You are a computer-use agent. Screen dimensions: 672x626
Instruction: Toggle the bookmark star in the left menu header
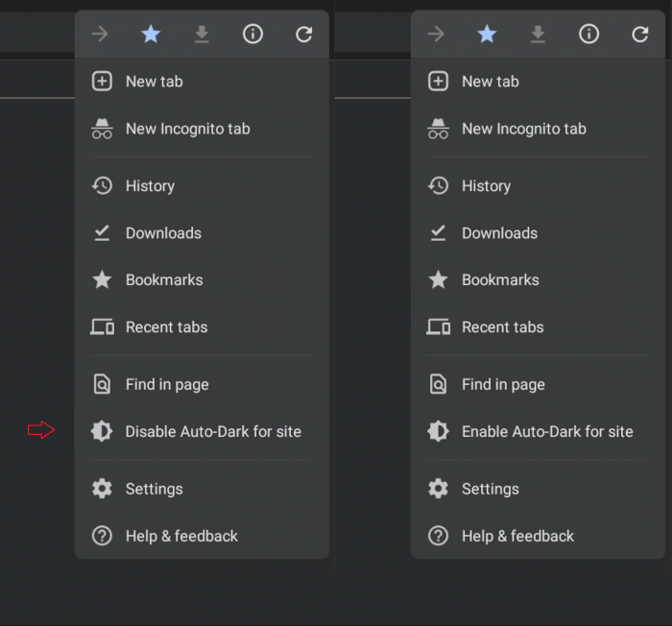click(x=151, y=35)
